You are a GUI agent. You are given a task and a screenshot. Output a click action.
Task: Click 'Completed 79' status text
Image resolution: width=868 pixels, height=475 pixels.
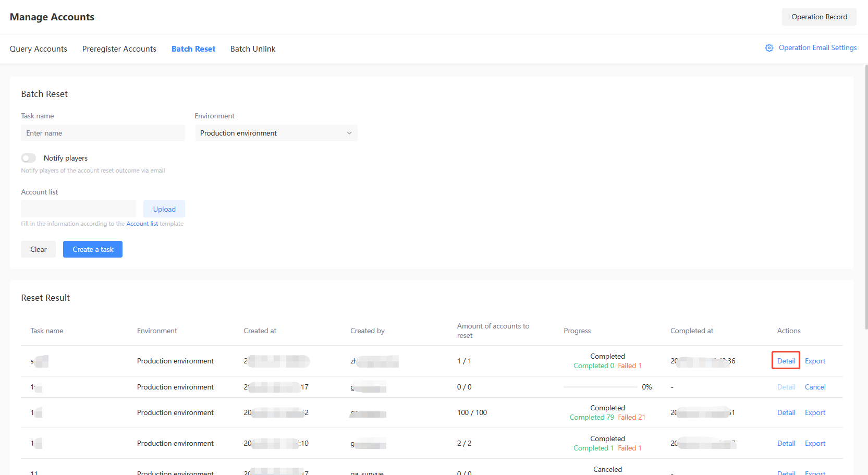pos(592,417)
